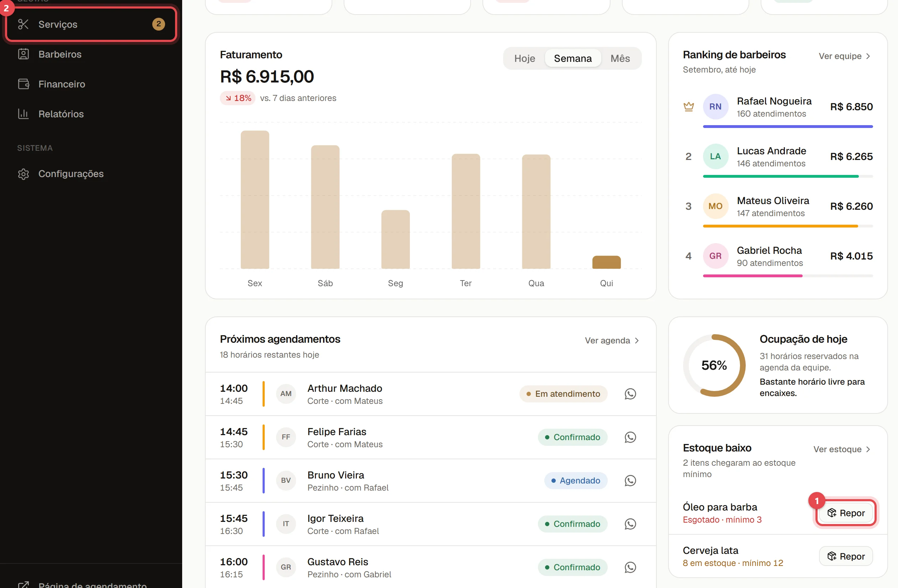Click the '160 atendimentos' text
This screenshot has width=898, height=588.
tap(771, 114)
